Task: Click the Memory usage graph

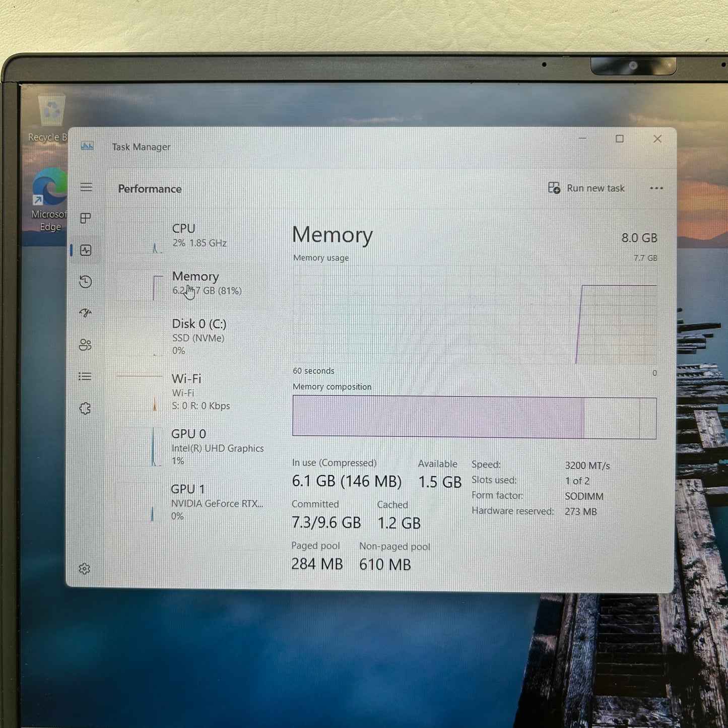Action: (475, 315)
